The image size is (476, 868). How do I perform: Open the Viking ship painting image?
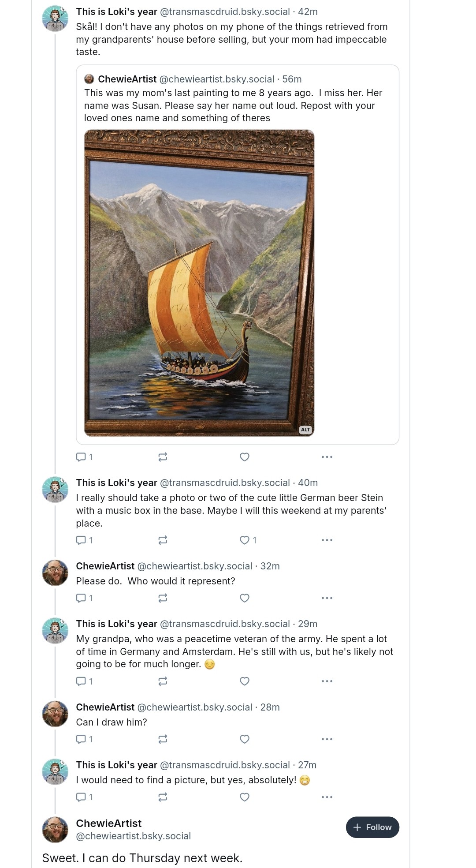(199, 282)
